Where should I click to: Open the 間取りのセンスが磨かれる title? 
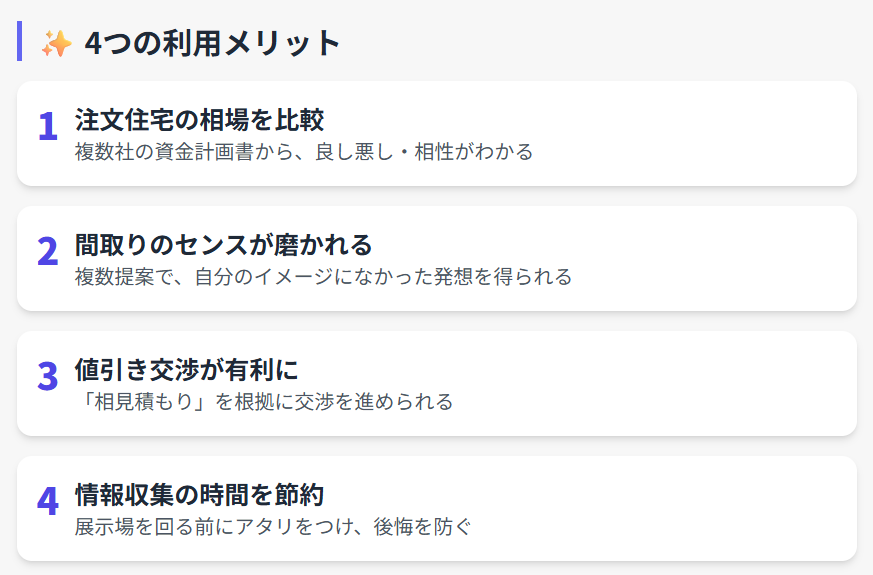click(x=223, y=245)
